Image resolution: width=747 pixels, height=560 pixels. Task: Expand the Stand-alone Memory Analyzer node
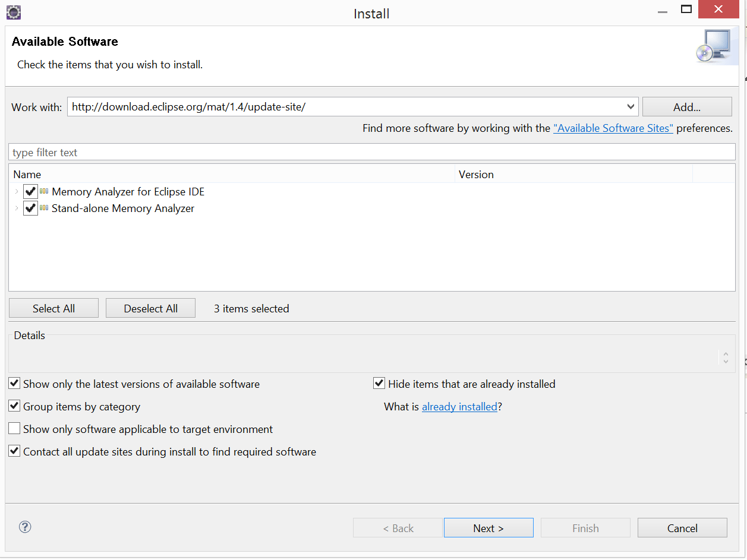(x=16, y=208)
